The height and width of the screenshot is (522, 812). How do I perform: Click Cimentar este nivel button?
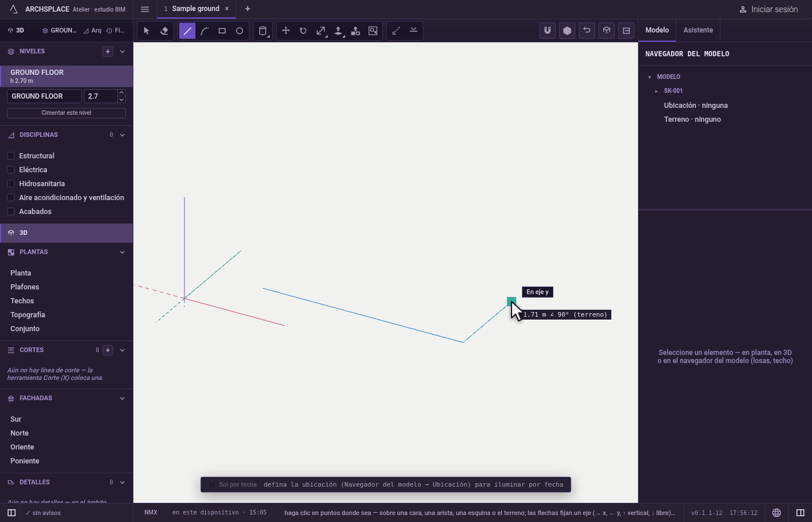coord(66,113)
